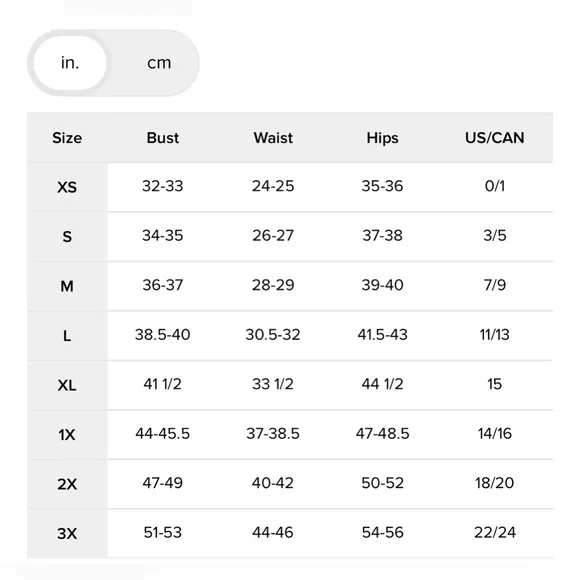Viewport: 580px width, 580px height.
Task: Click the Size column header
Action: coord(67,138)
